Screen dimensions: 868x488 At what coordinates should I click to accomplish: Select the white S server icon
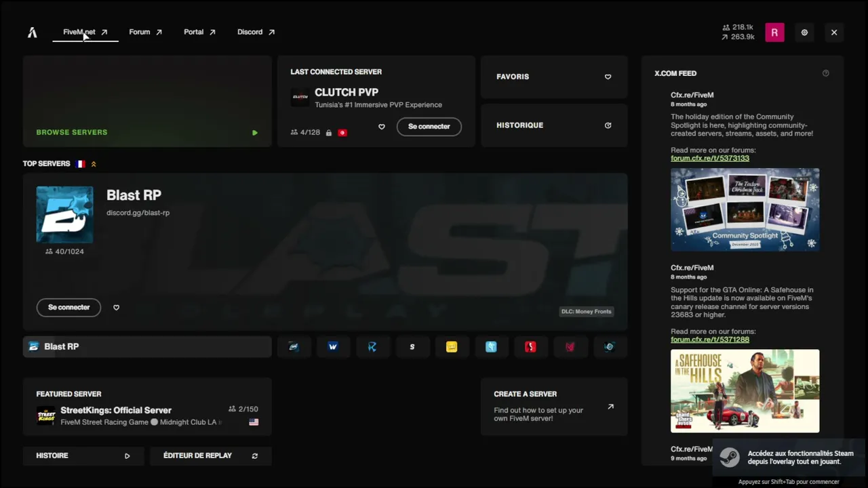(412, 346)
